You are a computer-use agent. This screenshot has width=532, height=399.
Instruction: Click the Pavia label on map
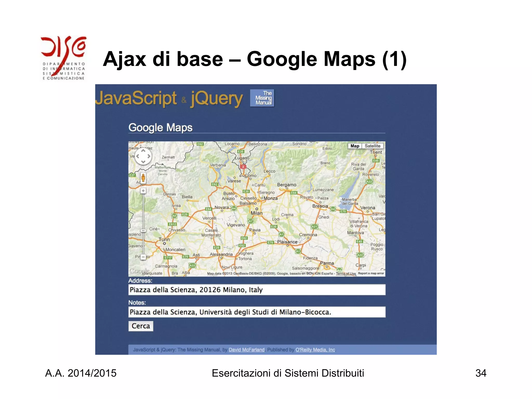255,230
